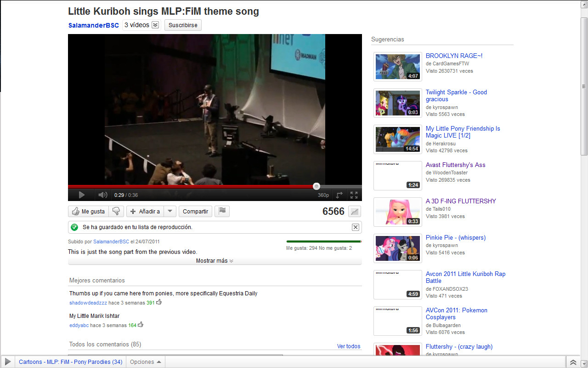This screenshot has width=588, height=368.
Task: Thumb up eddyabc's comment
Action: point(141,325)
